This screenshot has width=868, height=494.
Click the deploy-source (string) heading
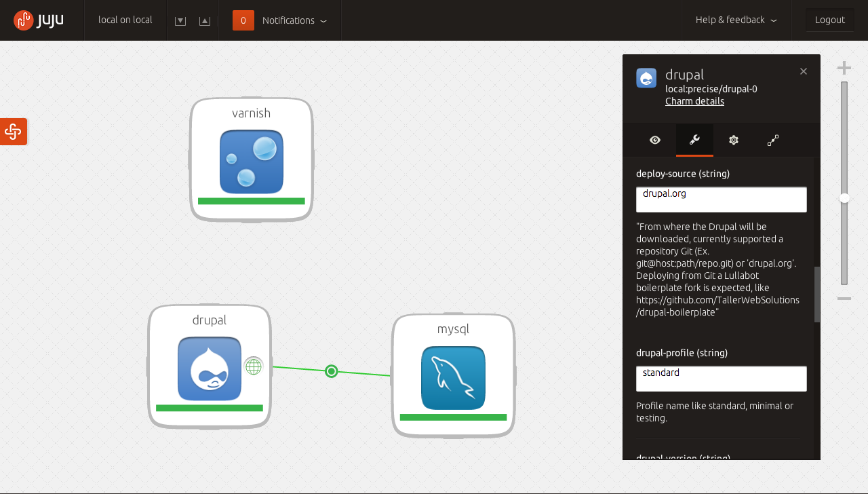683,174
